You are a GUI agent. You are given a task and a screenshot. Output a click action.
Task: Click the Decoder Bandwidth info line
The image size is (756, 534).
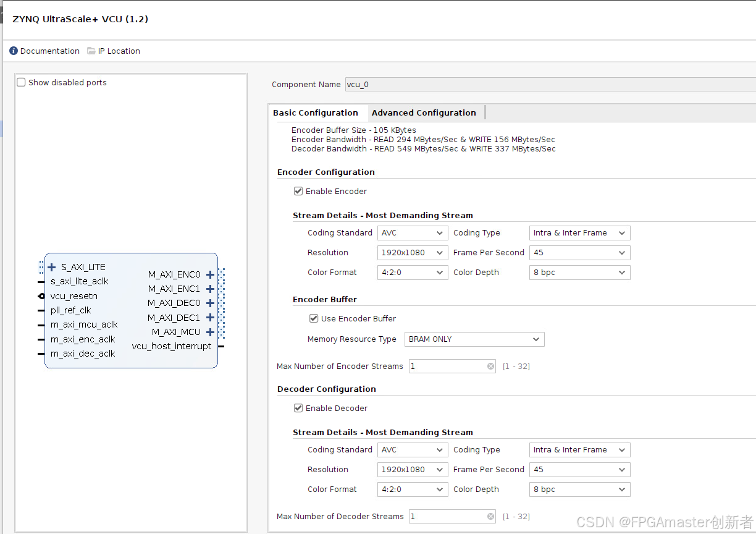[423, 149]
